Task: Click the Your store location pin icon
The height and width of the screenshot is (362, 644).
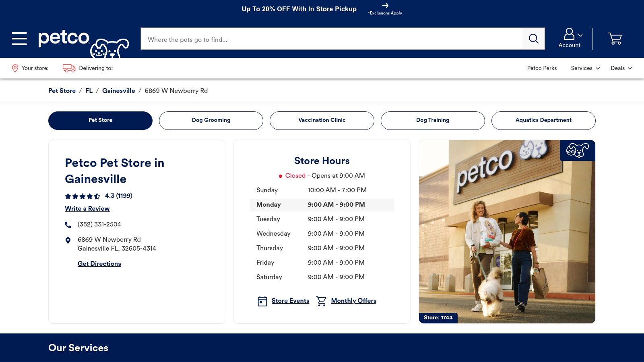Action: coord(15,68)
